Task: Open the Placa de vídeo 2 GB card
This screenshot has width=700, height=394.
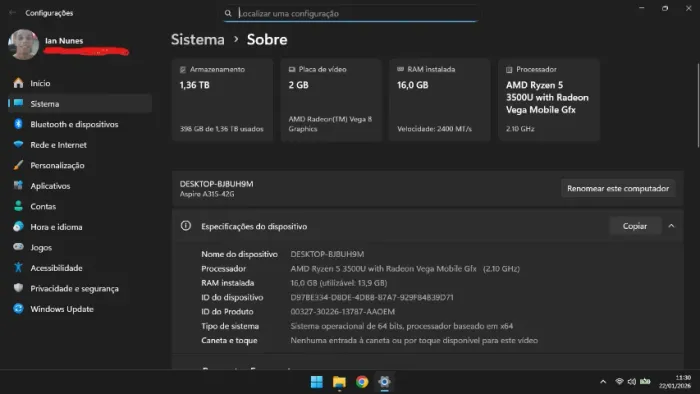Action: (331, 100)
